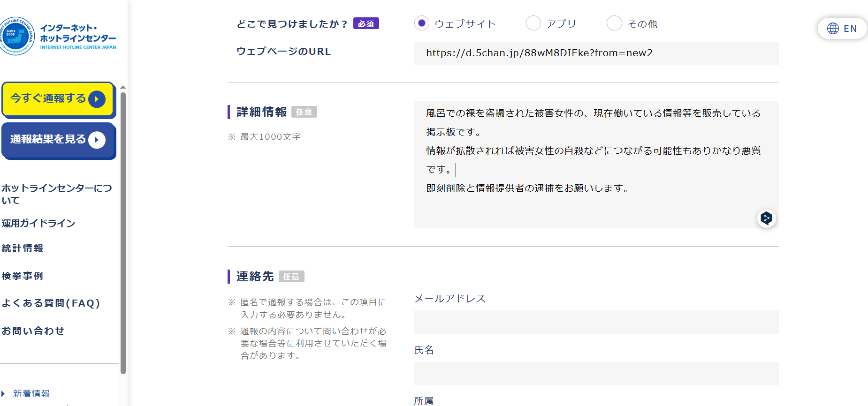Open the 運用ガイドライン page
Screen dimensions: 868x406
(x=38, y=223)
